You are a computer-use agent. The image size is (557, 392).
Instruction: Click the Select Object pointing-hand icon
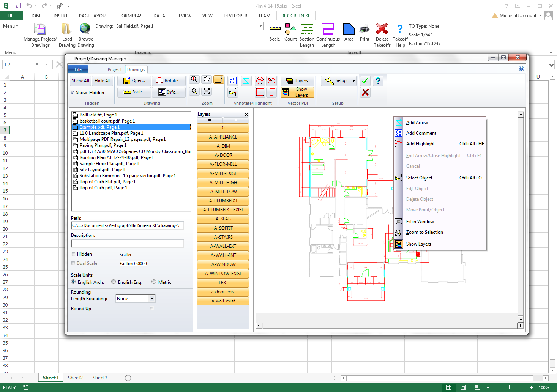(x=233, y=92)
